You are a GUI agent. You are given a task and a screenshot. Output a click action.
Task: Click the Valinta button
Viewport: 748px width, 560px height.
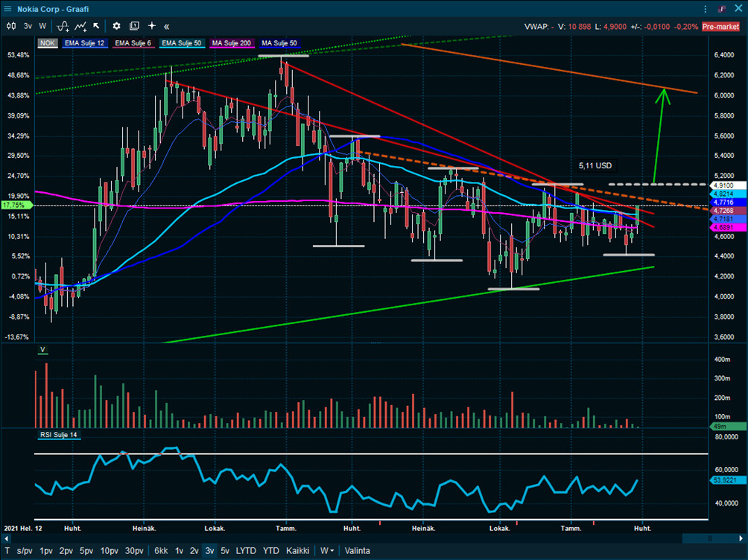(x=358, y=550)
